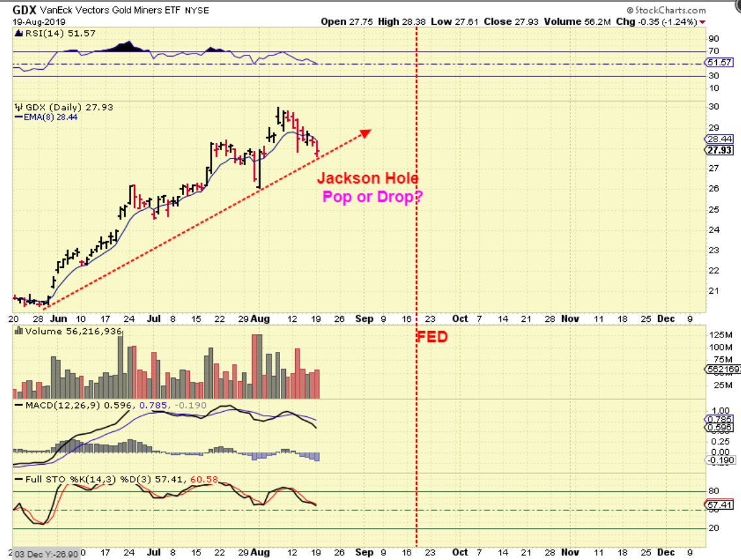
Task: Click the red trendline arrowhead
Action: click(366, 134)
